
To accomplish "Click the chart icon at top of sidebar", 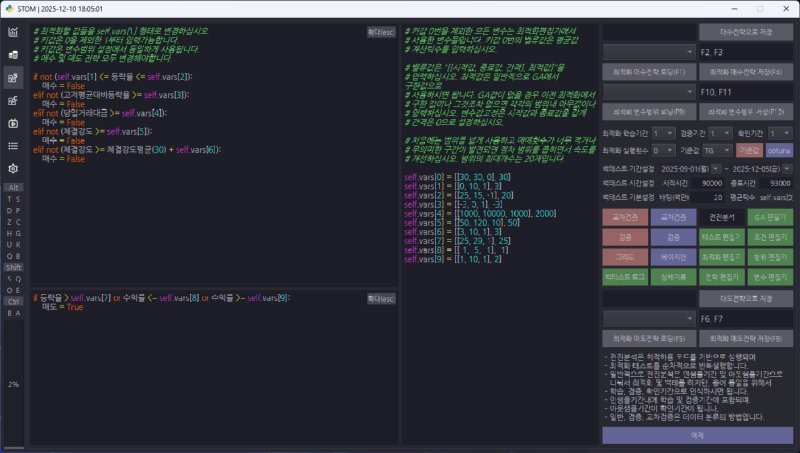I will pos(13,32).
